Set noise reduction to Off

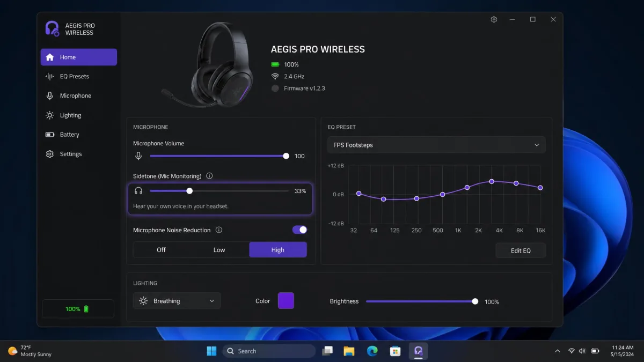pos(162,250)
